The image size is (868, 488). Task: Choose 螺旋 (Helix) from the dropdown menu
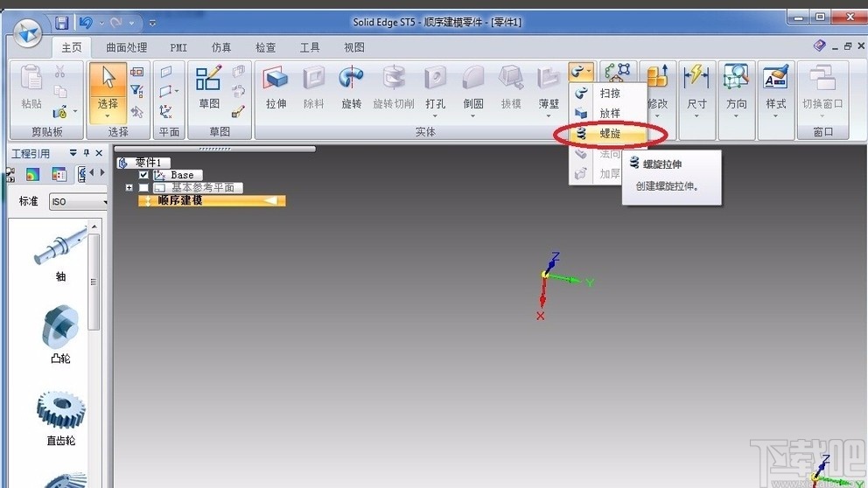608,133
